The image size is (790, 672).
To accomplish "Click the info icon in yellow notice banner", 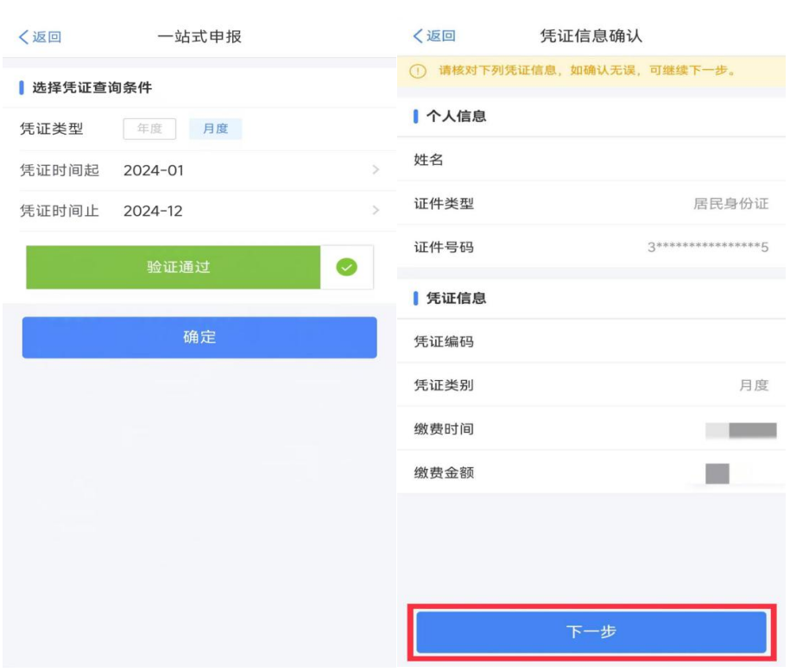I will (x=419, y=71).
